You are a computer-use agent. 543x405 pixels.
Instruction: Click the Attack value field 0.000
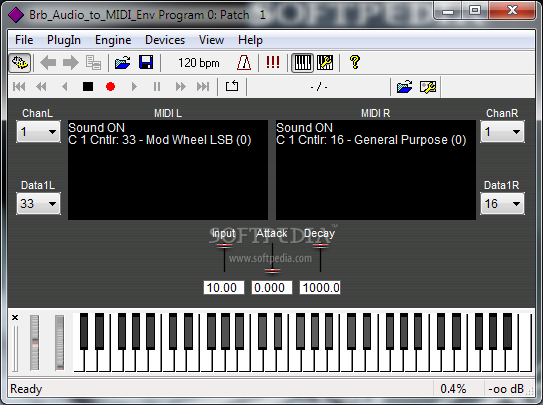click(272, 288)
